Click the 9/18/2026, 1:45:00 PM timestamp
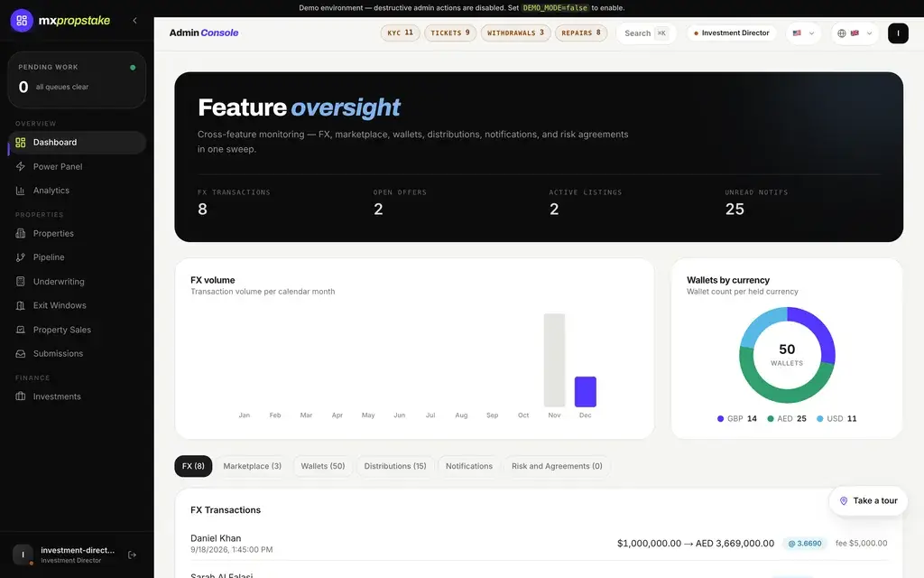The height and width of the screenshot is (578, 924). pos(232,550)
